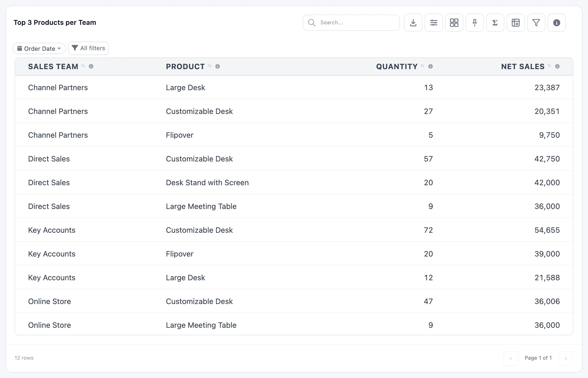Open the report info icon in toolbar
Image resolution: width=588 pixels, height=378 pixels.
click(x=556, y=23)
